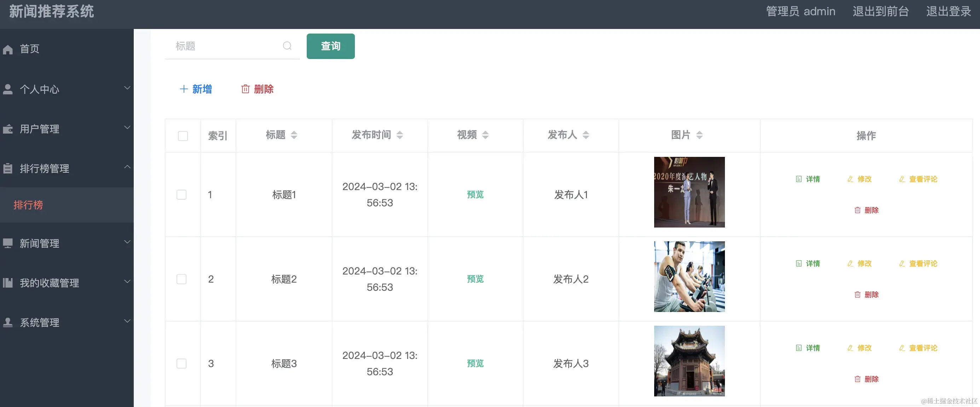
Task: Click the plus icon next to 新增
Action: coord(184,89)
